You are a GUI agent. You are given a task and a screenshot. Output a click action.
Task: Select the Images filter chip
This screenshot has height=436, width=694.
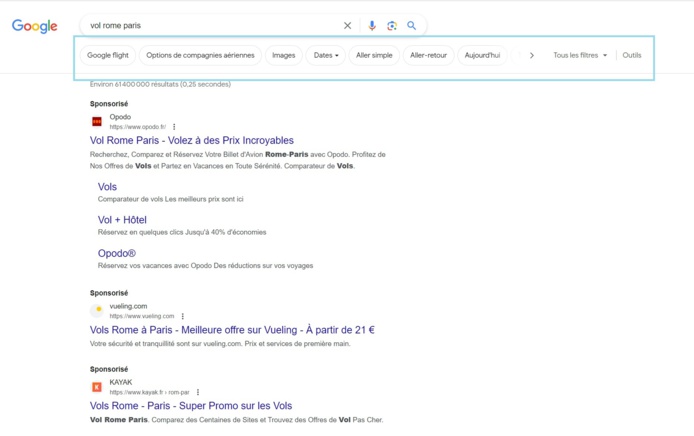pos(284,55)
